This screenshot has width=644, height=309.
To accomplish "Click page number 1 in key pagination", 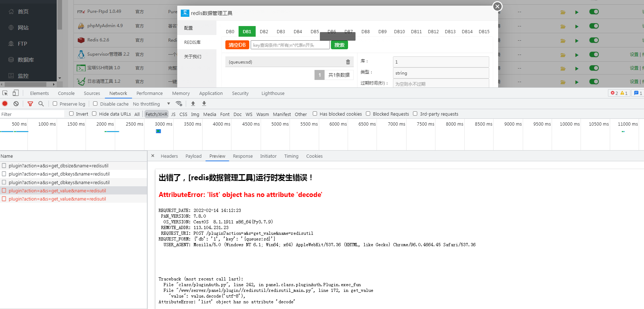I will [x=320, y=75].
